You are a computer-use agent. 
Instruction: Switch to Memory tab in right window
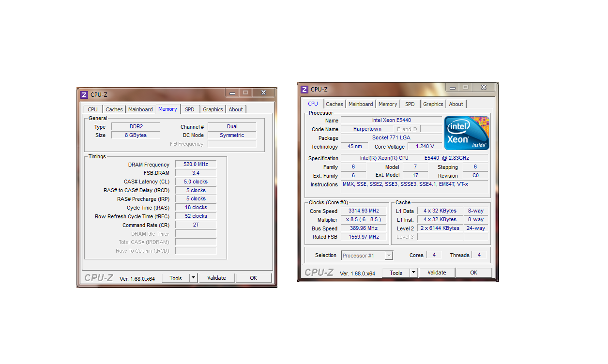pyautogui.click(x=388, y=104)
